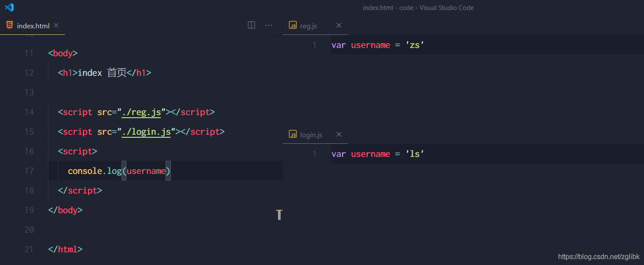Click line number 1 in reg.js editor
The height and width of the screenshot is (265, 644).
314,45
